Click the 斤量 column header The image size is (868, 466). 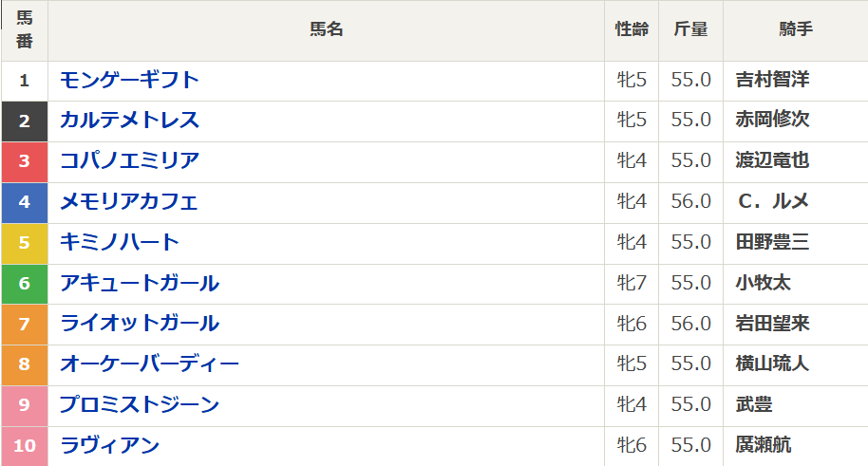(690, 29)
